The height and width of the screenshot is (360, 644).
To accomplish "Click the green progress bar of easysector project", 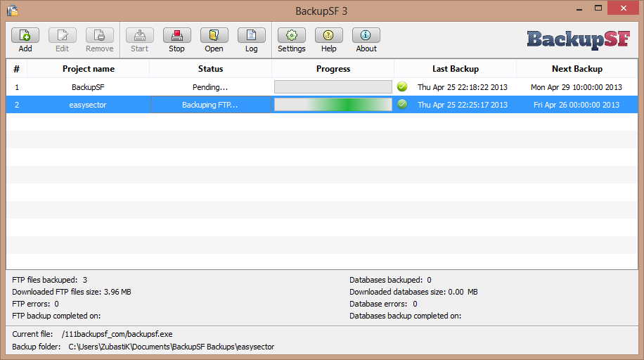I will coord(333,104).
